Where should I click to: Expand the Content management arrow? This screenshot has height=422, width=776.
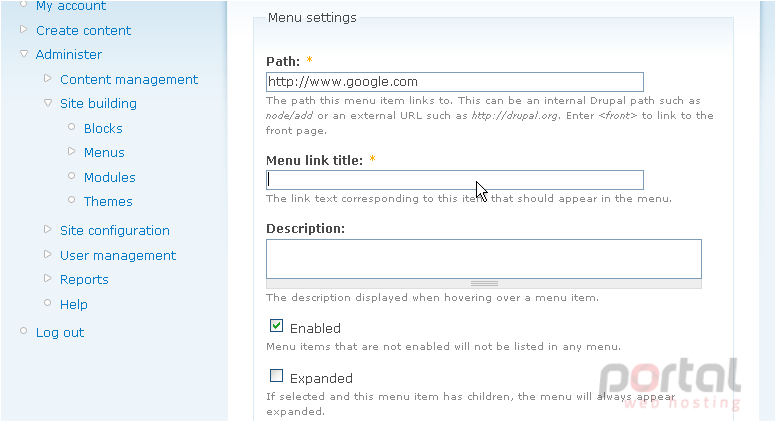pos(48,78)
